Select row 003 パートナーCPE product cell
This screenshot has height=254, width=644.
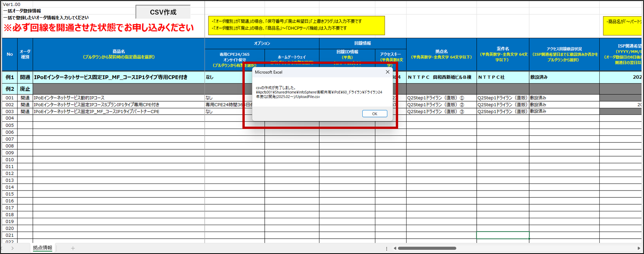[119, 112]
